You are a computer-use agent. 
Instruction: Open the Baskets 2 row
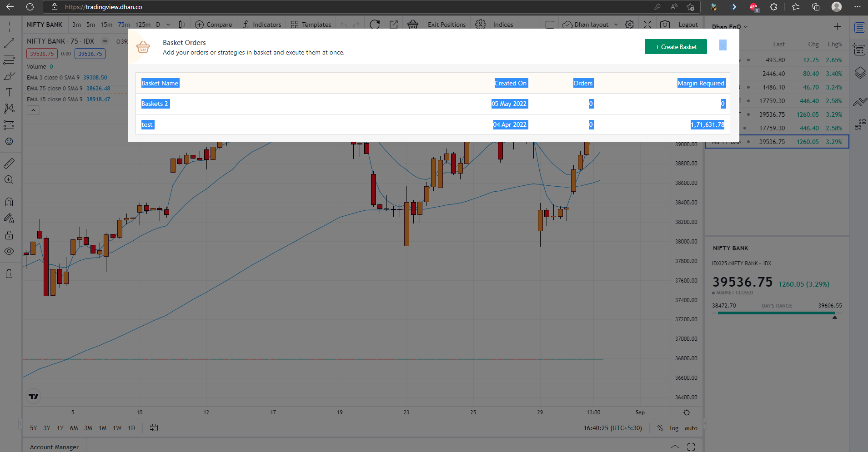click(x=432, y=104)
